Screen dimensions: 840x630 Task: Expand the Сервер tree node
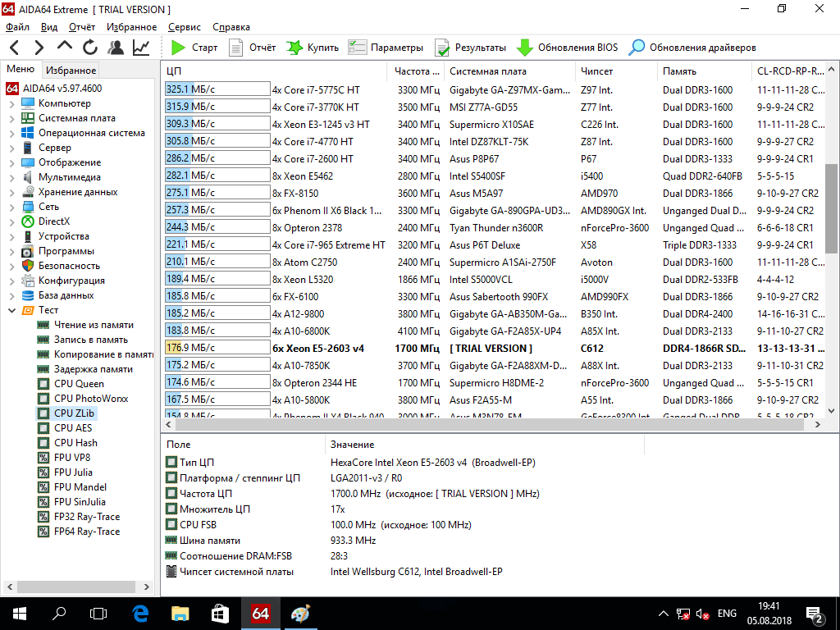point(11,148)
